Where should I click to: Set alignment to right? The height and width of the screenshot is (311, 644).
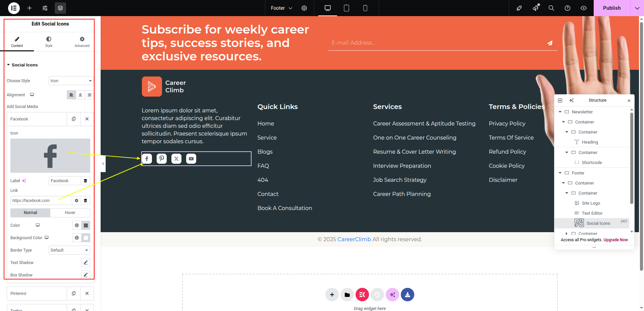(x=89, y=95)
